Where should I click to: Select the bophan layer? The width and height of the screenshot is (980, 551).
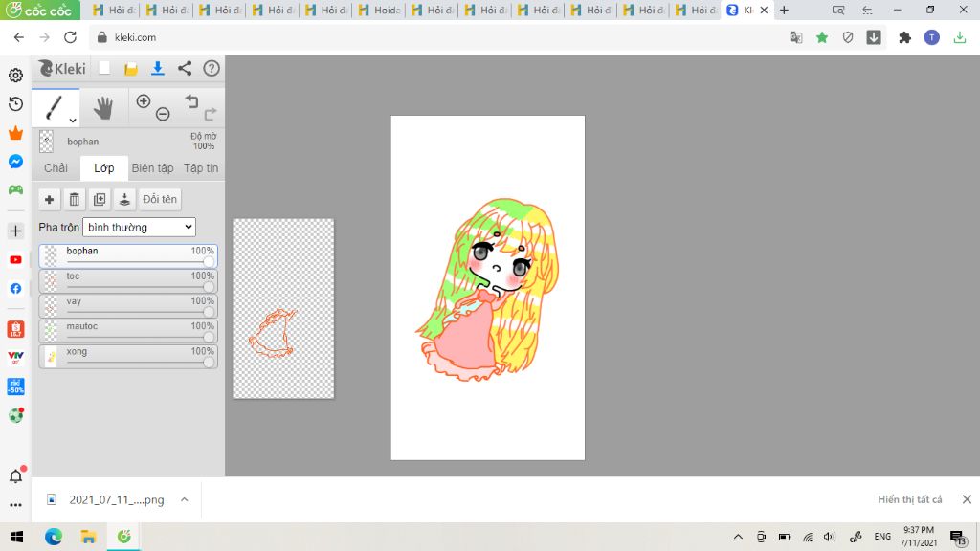tap(128, 256)
